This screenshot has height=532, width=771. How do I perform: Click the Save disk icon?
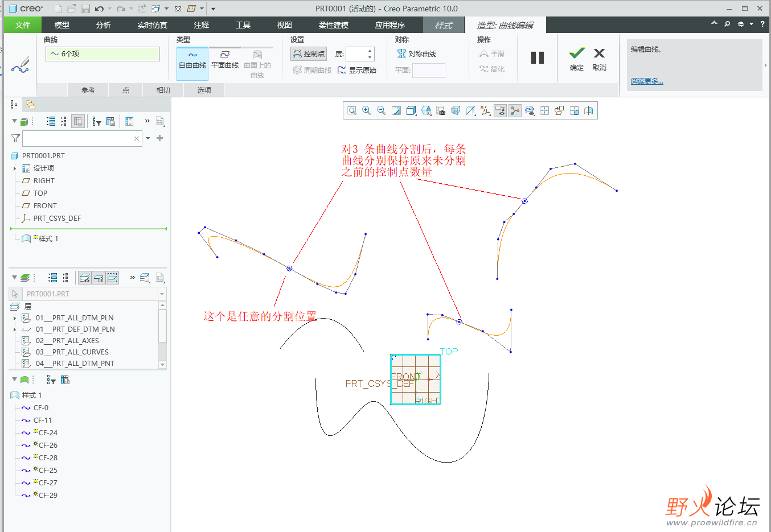coord(85,9)
